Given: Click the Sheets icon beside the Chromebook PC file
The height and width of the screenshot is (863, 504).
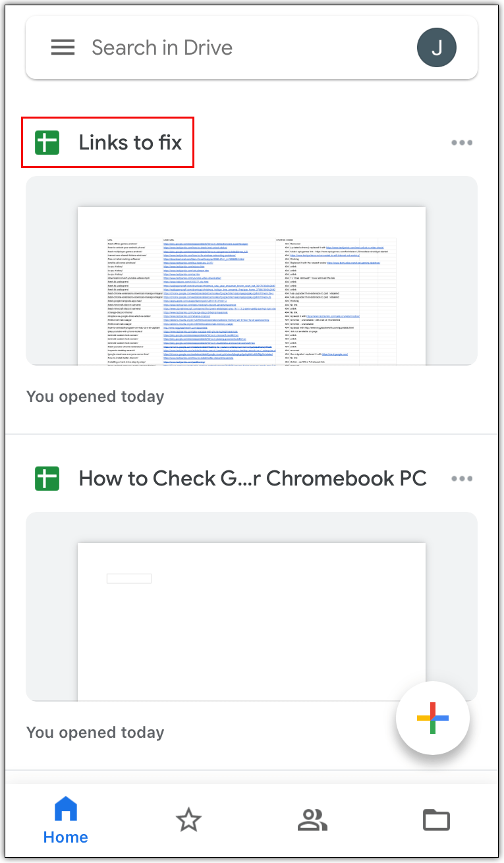Looking at the screenshot, I should pos(47,478).
